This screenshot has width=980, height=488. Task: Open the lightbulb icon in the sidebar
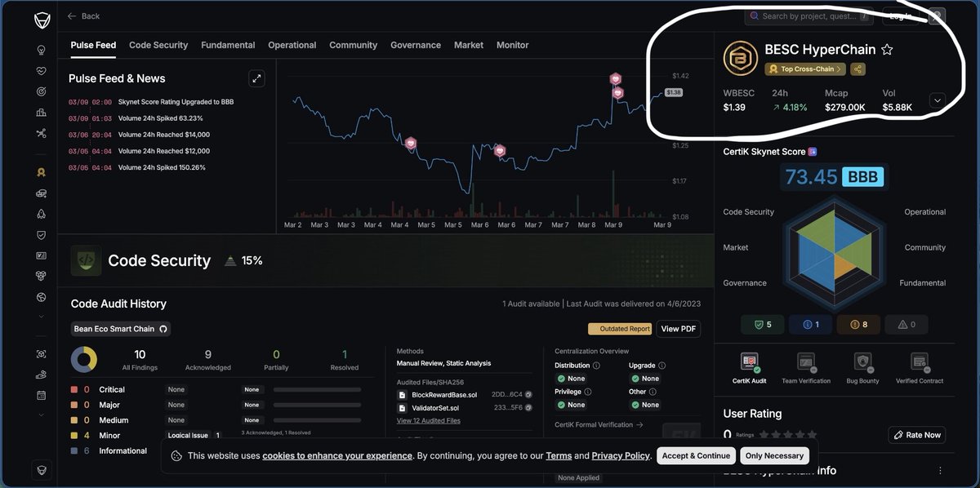(x=41, y=50)
